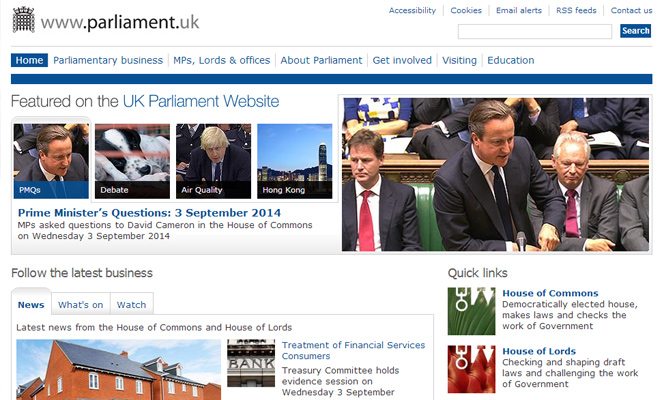Select the Air Quality featured thumbnail
Image resolution: width=660 pixels, height=400 pixels.
(213, 161)
